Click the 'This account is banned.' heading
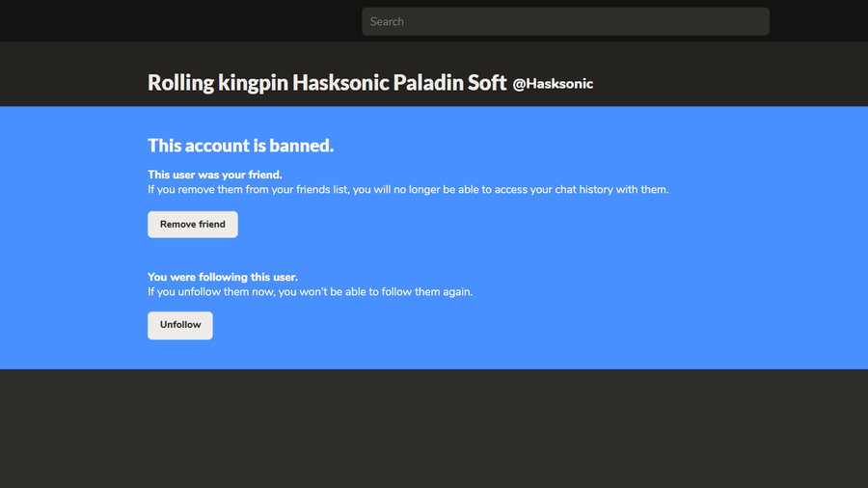The image size is (868, 488). [x=241, y=146]
